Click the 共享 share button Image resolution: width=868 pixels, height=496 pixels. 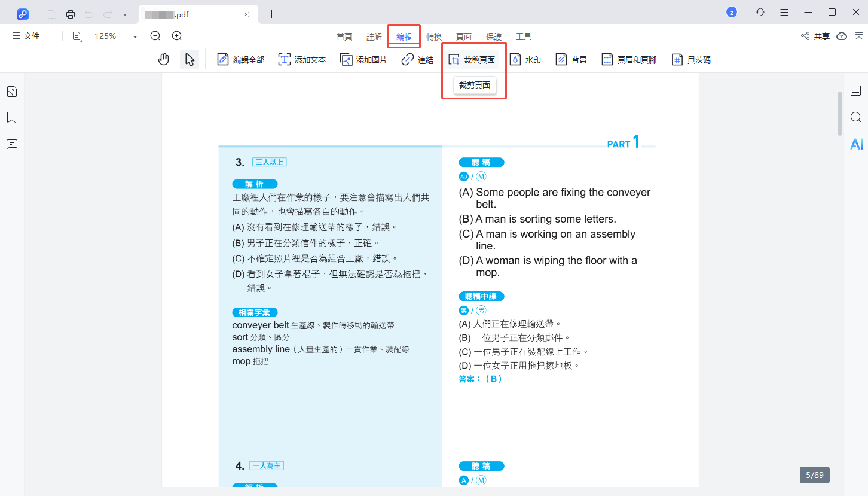[815, 36]
